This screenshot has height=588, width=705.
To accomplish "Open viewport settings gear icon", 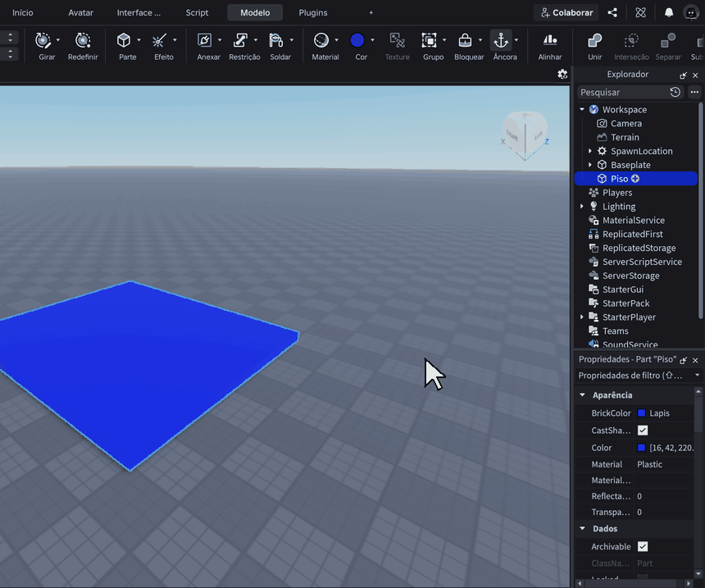I will pyautogui.click(x=562, y=75).
